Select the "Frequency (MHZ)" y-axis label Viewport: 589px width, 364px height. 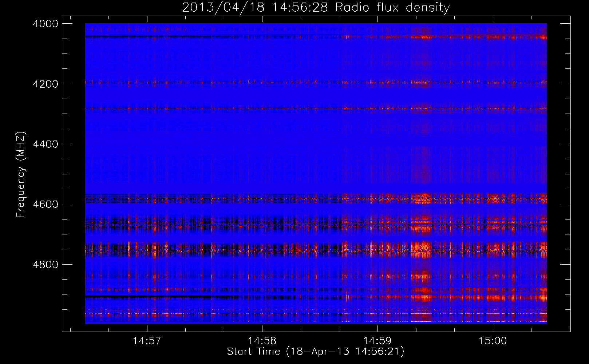tap(21, 175)
